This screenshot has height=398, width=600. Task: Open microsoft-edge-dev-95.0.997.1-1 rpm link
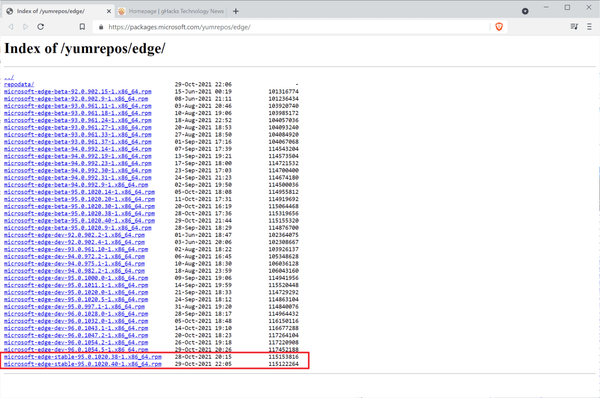[x=75, y=307]
